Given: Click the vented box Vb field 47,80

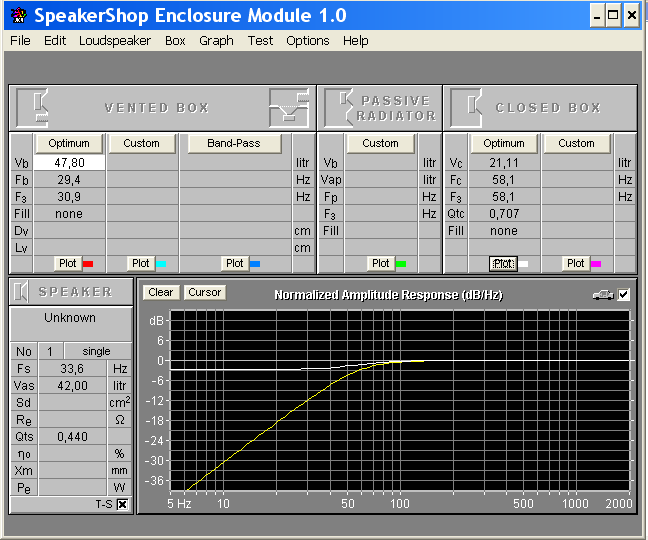Looking at the screenshot, I should pos(69,163).
